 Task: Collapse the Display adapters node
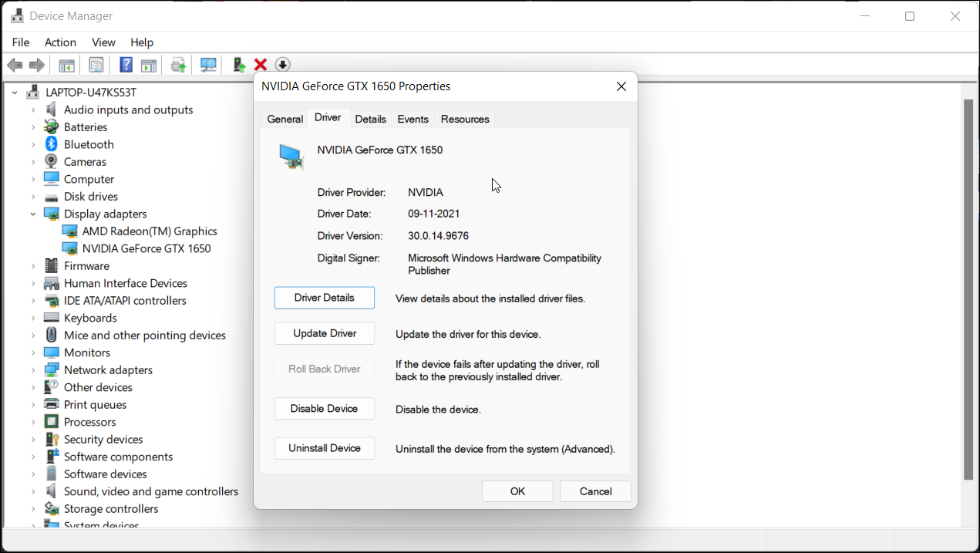33,214
